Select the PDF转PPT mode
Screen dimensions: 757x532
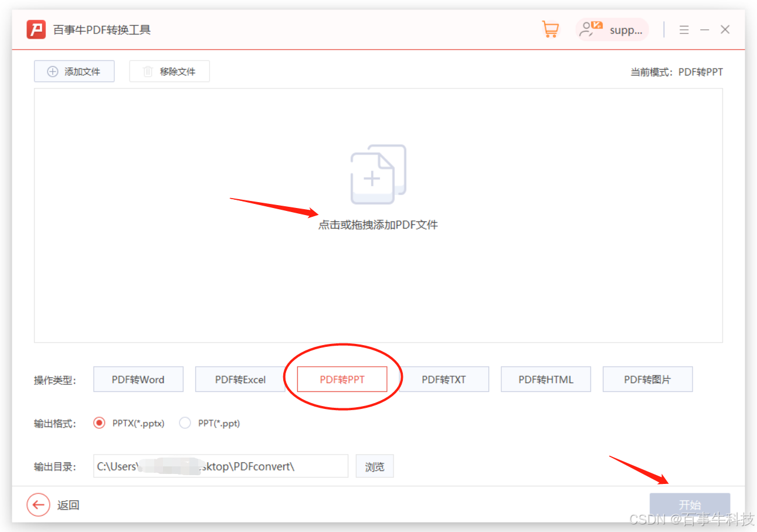pyautogui.click(x=342, y=380)
